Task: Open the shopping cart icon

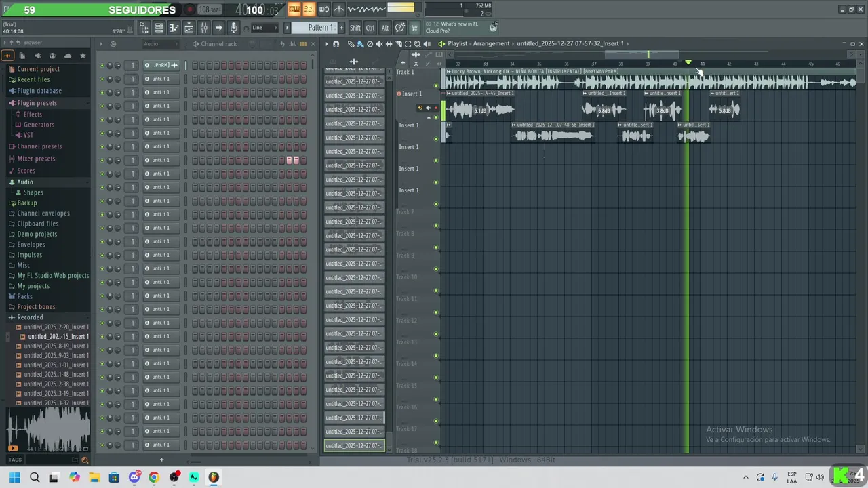Action: coord(414,28)
